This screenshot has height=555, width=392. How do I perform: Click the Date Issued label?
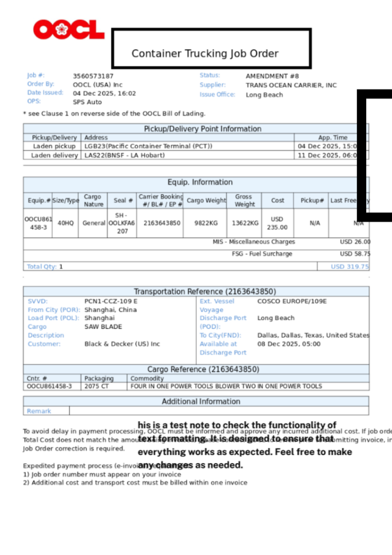coord(45,92)
